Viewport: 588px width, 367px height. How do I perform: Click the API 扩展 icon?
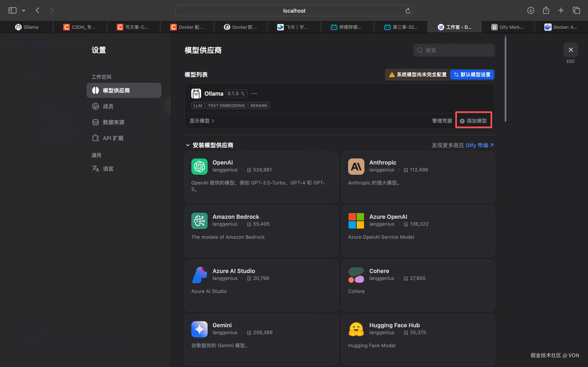pyautogui.click(x=96, y=138)
